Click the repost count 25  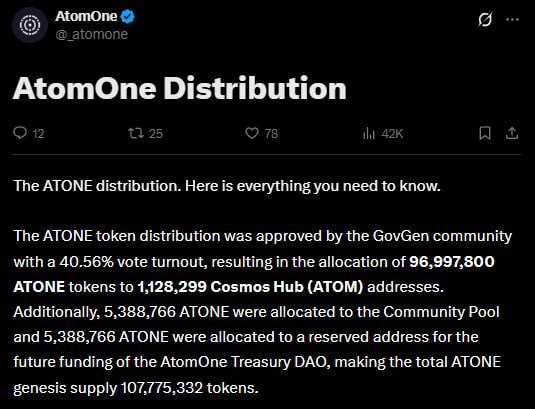point(156,134)
